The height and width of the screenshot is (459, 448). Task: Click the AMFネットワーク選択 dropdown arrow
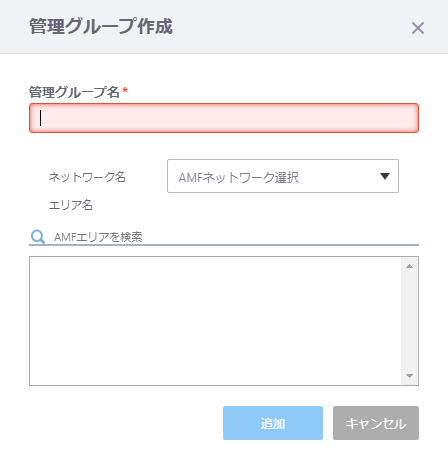(x=385, y=176)
